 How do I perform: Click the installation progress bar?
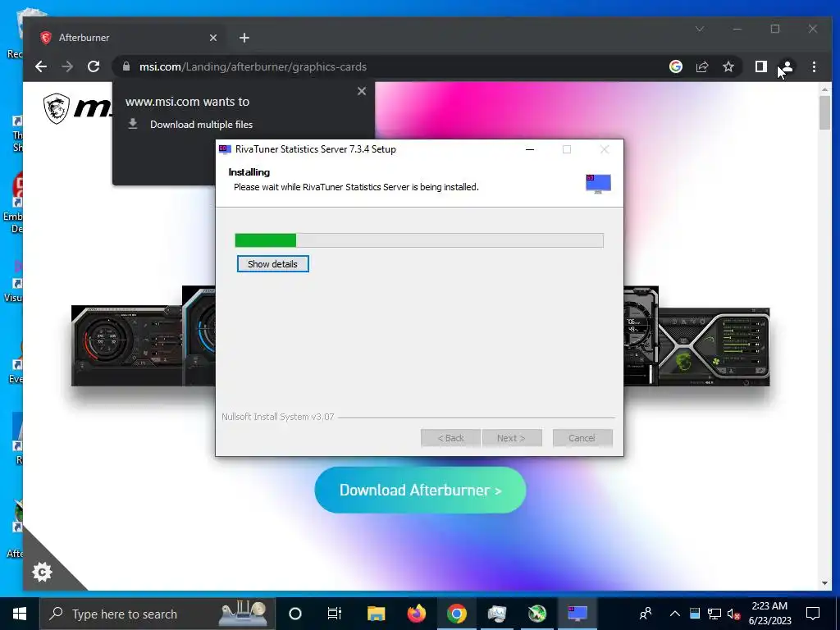pyautogui.click(x=419, y=240)
